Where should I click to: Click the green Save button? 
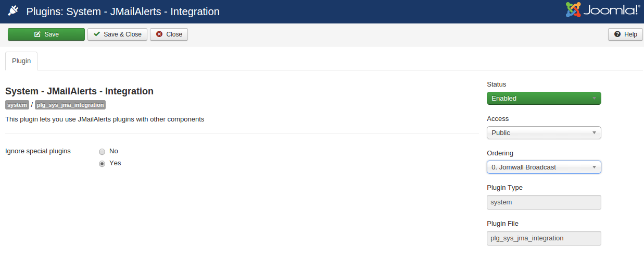46,34
